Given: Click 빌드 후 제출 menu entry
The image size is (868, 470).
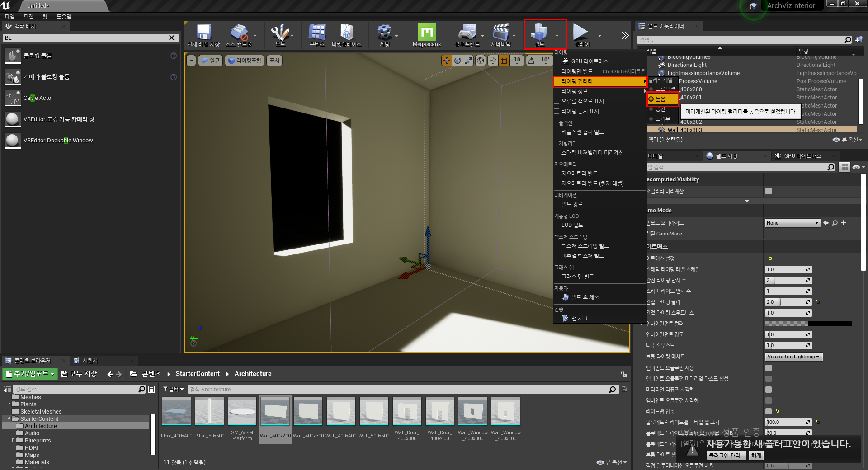Looking at the screenshot, I should pyautogui.click(x=600, y=297).
